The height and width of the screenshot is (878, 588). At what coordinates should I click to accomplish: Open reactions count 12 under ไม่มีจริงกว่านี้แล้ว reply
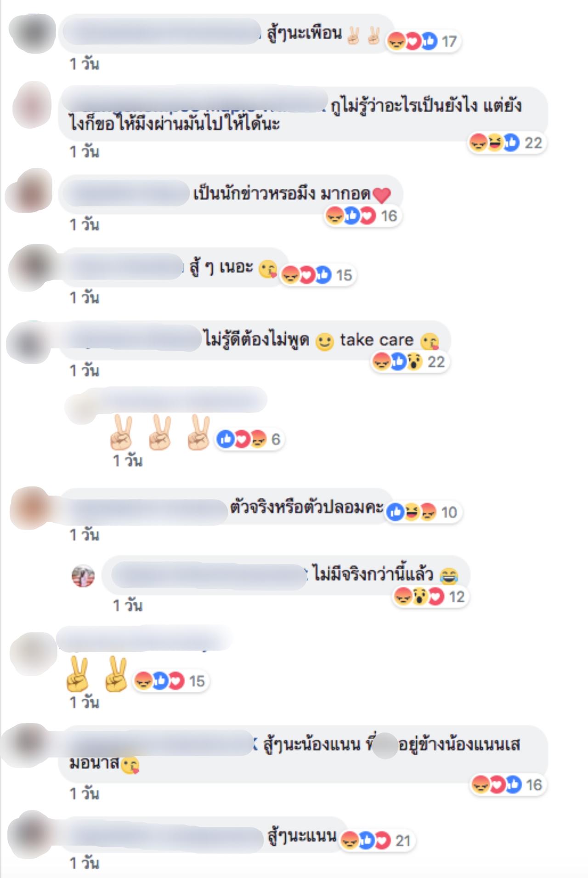pos(430,597)
